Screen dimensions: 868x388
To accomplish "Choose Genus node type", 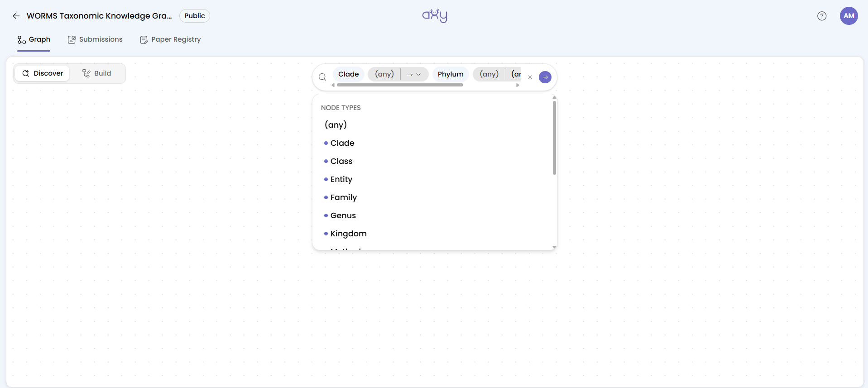I will (x=343, y=216).
